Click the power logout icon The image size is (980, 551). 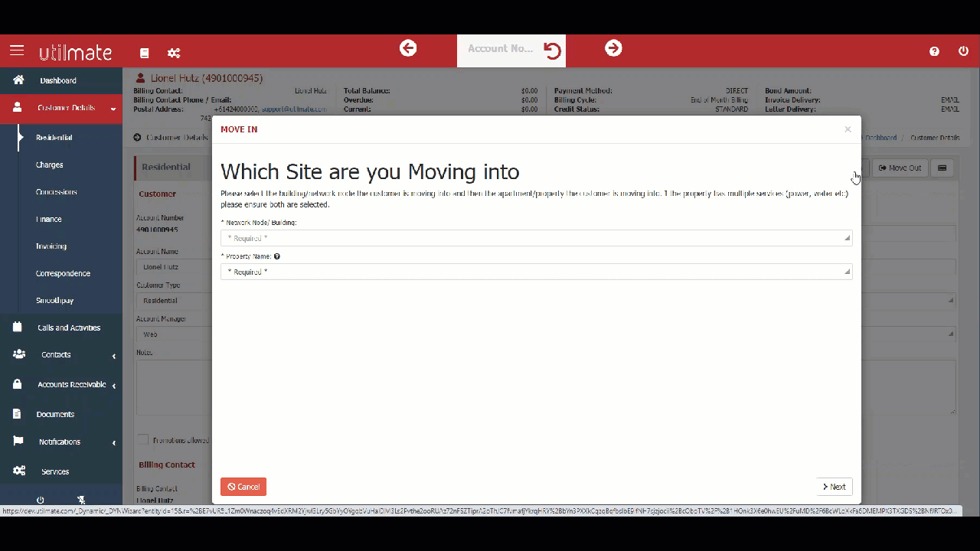(963, 51)
